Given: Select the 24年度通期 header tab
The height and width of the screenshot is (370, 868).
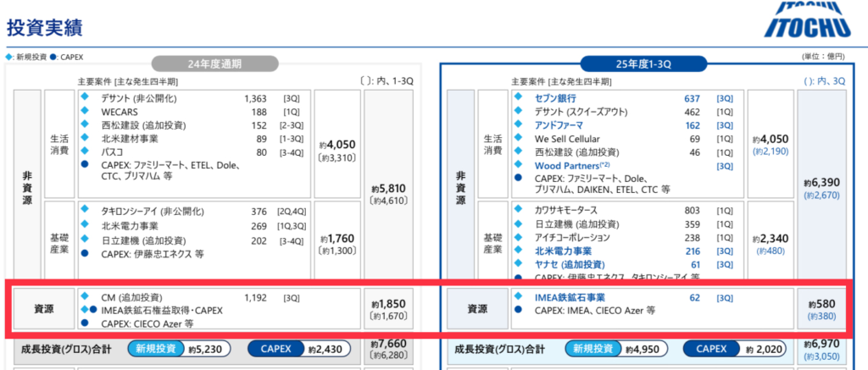Looking at the screenshot, I should tap(214, 64).
